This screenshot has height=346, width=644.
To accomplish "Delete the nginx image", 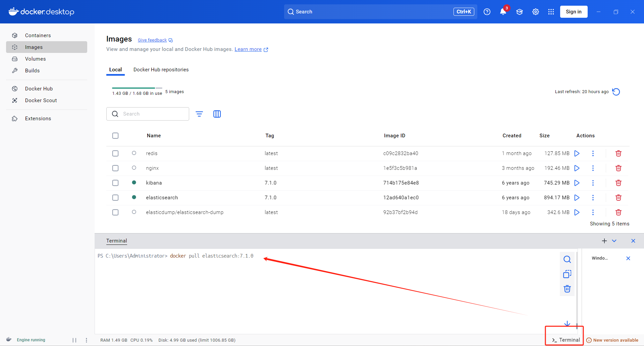I will point(619,168).
